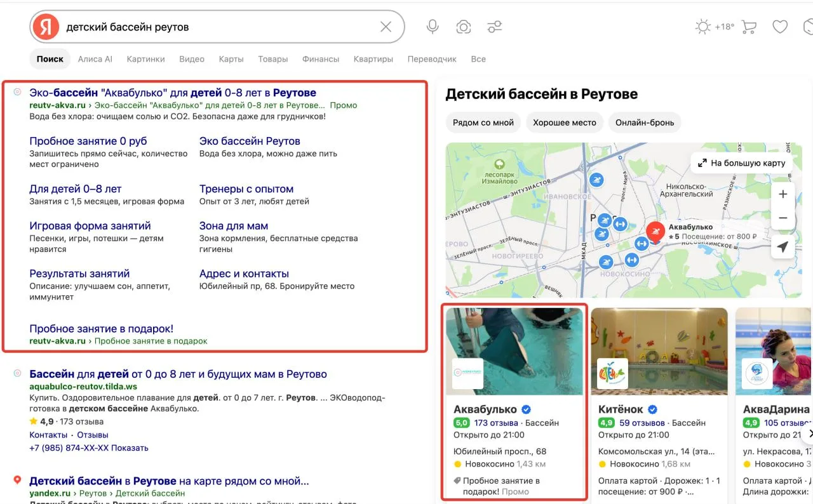Reveal the phone number via Показать

(131, 448)
